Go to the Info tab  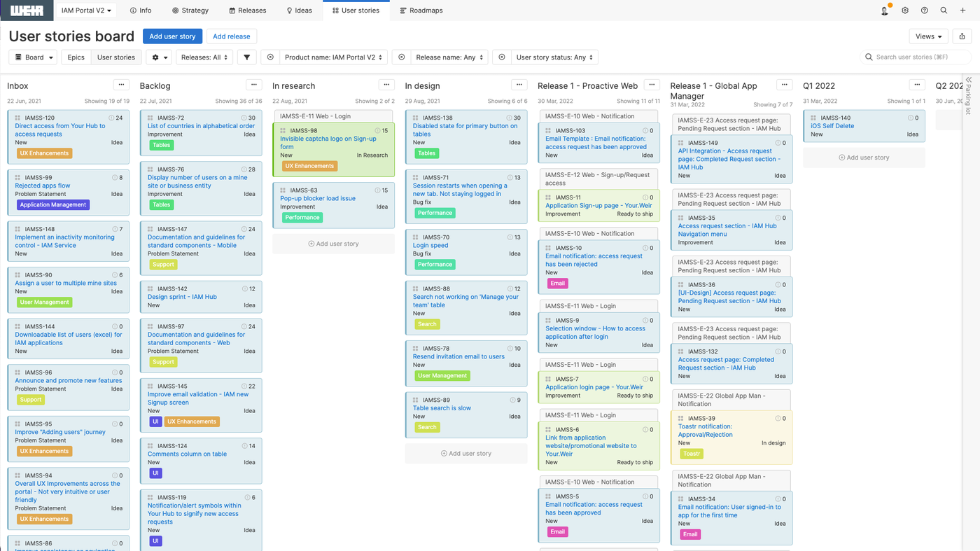[x=141, y=11]
